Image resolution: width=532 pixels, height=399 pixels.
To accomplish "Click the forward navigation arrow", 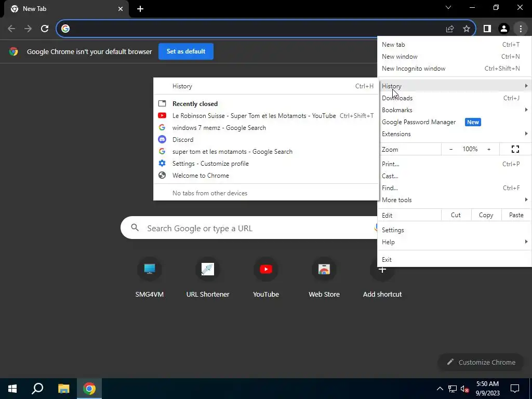I will pos(28,29).
